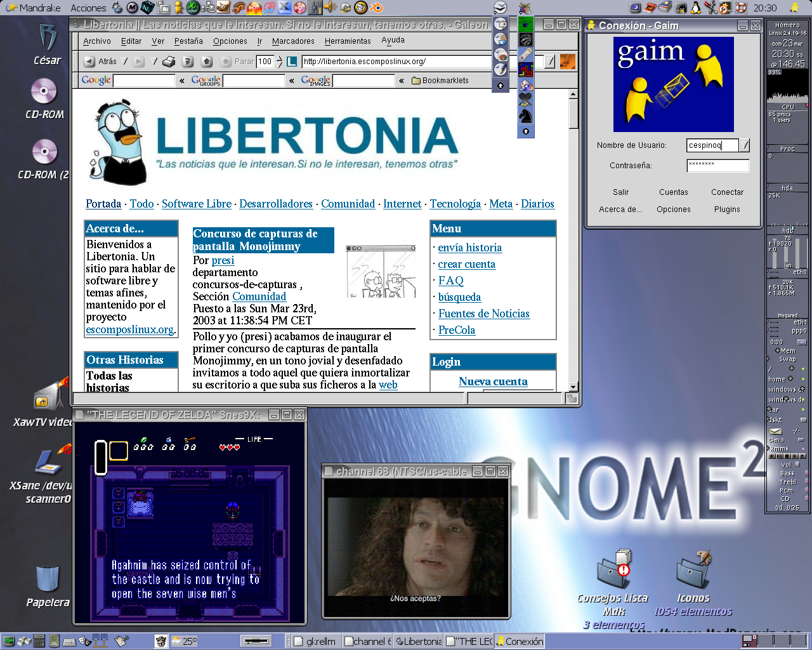Click the clock showing 20:30 in top panel
812x650 pixels.
click(x=765, y=8)
